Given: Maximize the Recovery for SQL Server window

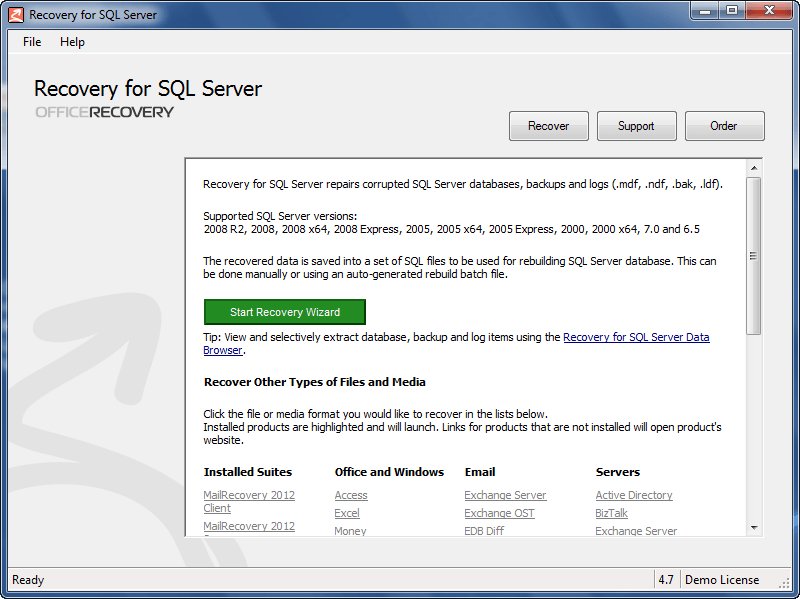Looking at the screenshot, I should coord(732,11).
